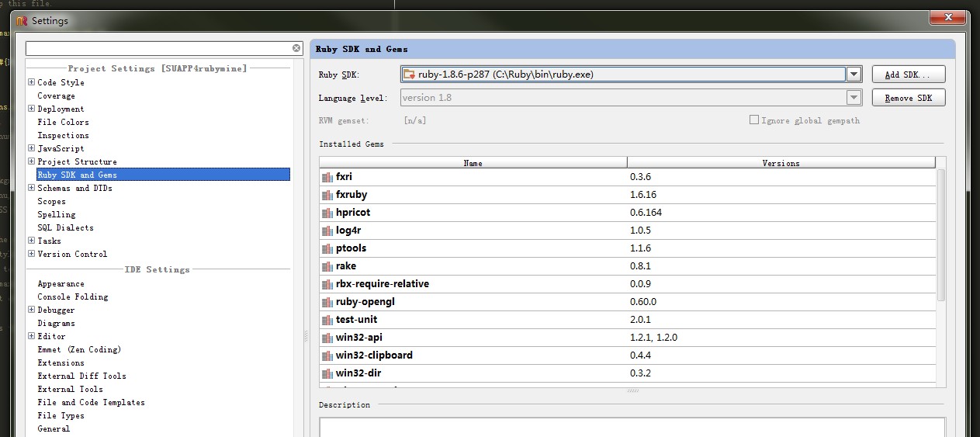980x437 pixels.
Task: Select the rake gem name
Action: pos(346,266)
